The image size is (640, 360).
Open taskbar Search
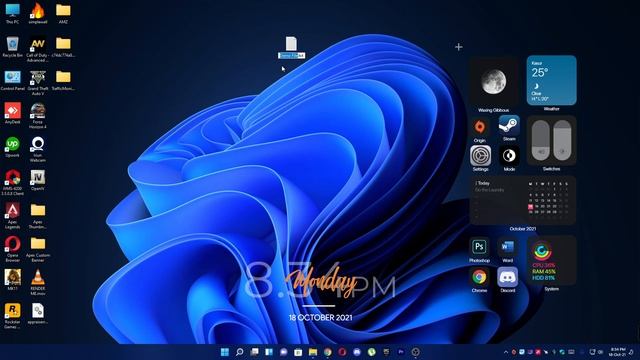tap(240, 352)
